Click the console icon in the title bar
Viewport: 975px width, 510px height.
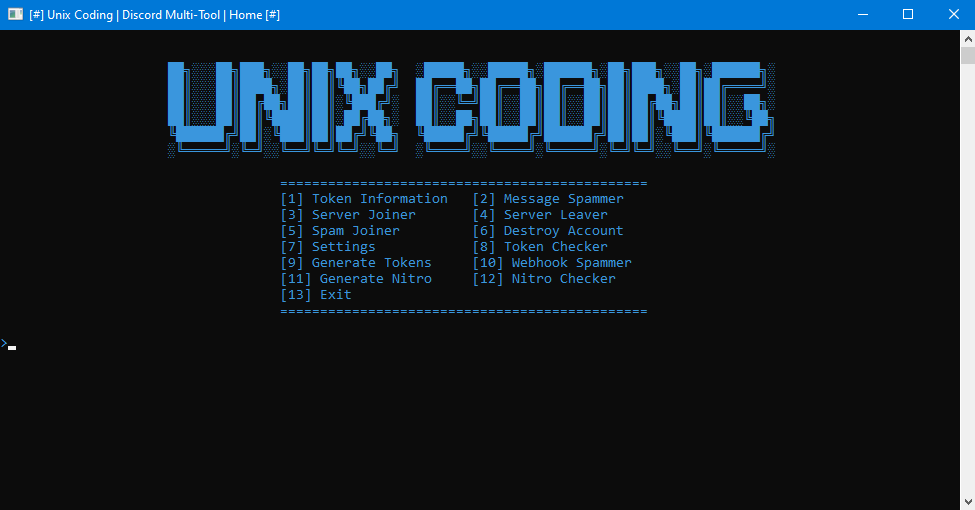16,14
